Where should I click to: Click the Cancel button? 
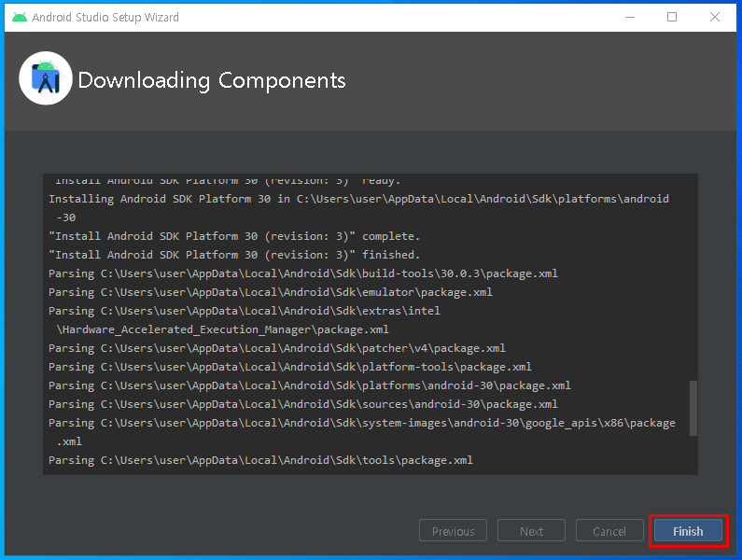[609, 531]
